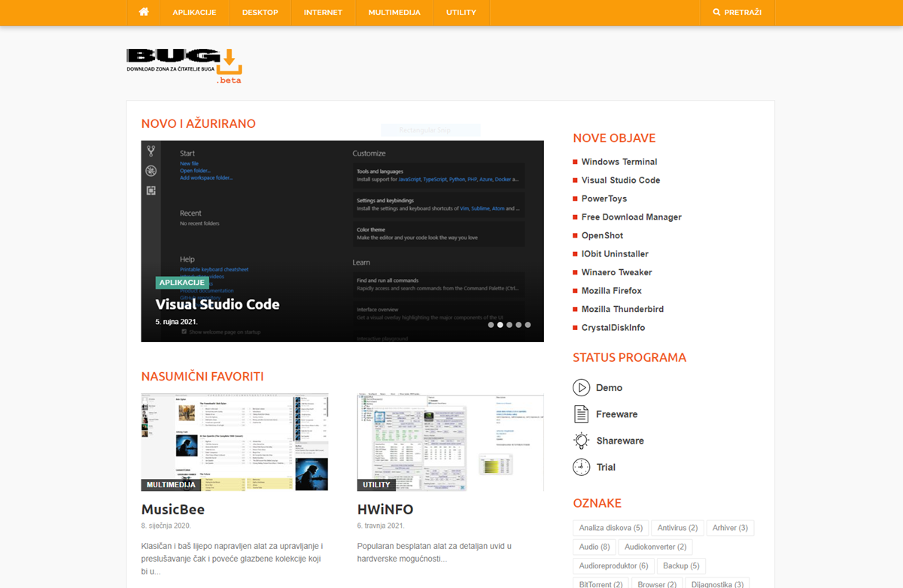
Task: Click the MusicBee date 8. siječnja 2020.
Action: click(x=166, y=526)
